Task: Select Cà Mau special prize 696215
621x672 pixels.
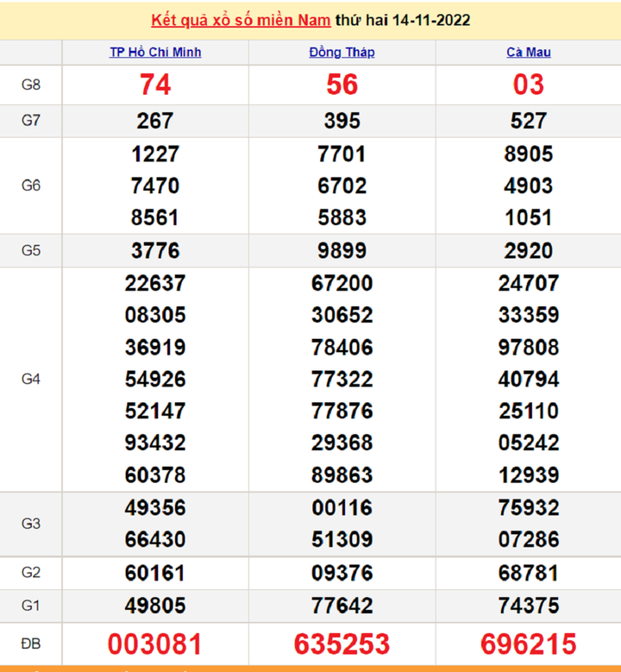Action: tap(528, 644)
